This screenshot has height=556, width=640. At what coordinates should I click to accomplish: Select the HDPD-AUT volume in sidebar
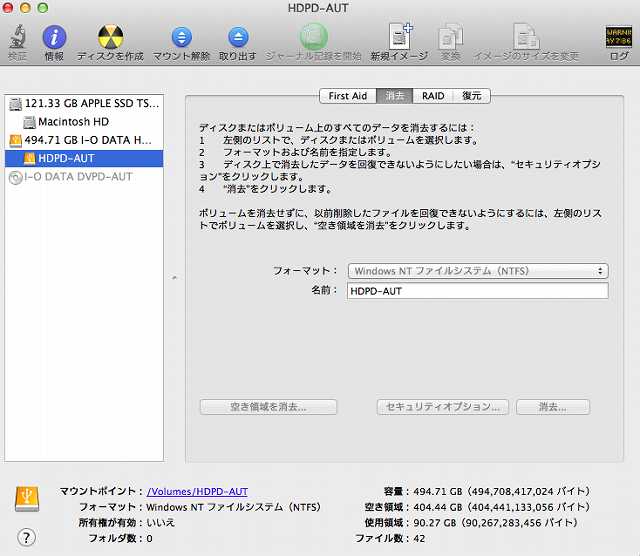(84, 158)
